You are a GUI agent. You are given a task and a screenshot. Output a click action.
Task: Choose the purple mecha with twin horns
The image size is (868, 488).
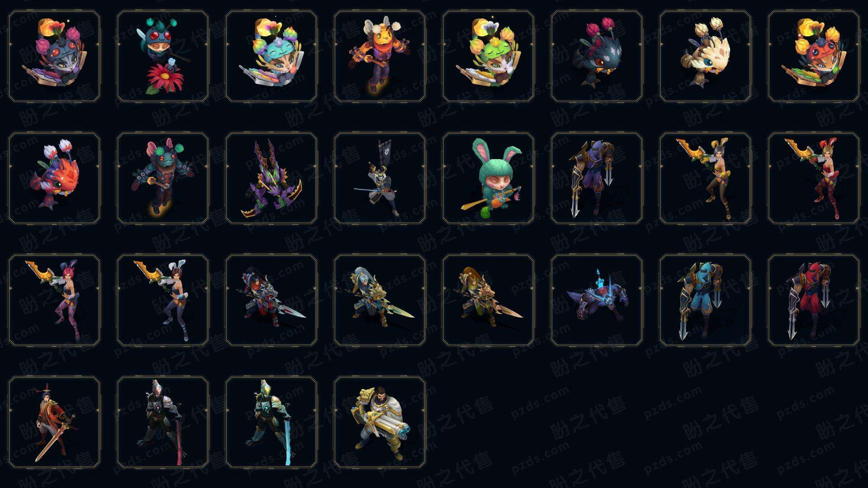point(271,178)
